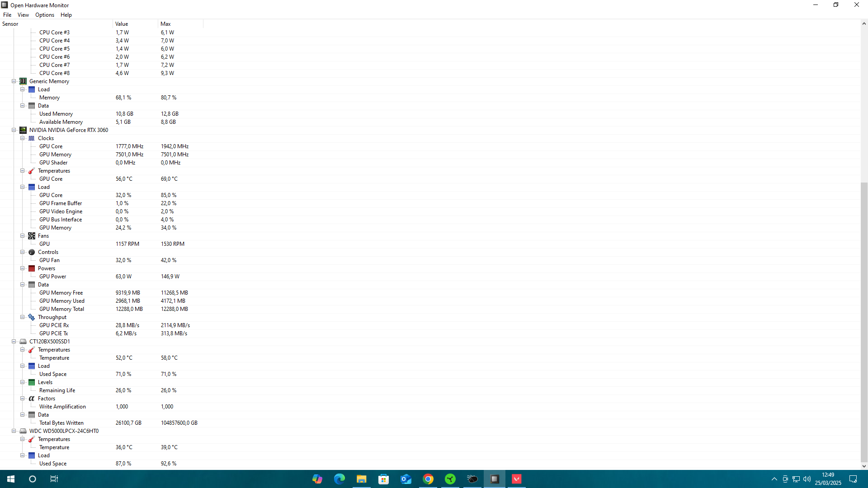Click the scrollbar down arrow

click(864, 466)
